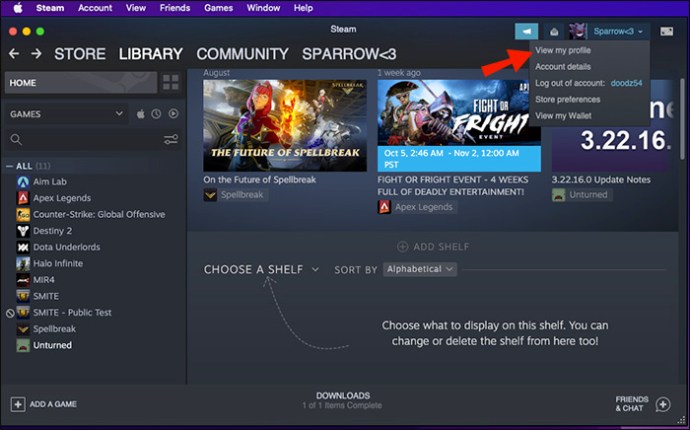
Task: Click the blocked icon beside SMITE Public Test
Action: (11, 313)
